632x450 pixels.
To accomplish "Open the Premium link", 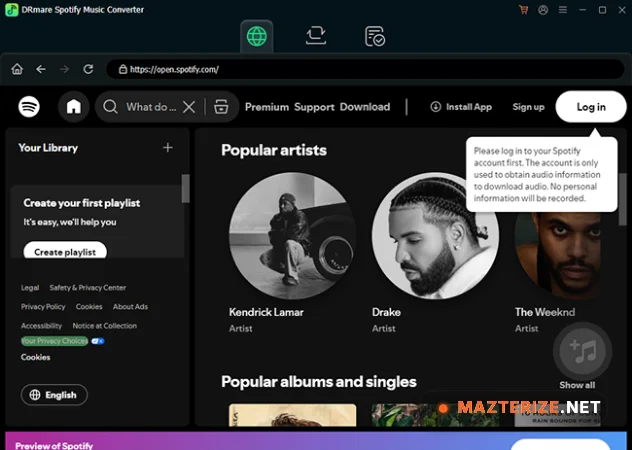I will click(267, 107).
